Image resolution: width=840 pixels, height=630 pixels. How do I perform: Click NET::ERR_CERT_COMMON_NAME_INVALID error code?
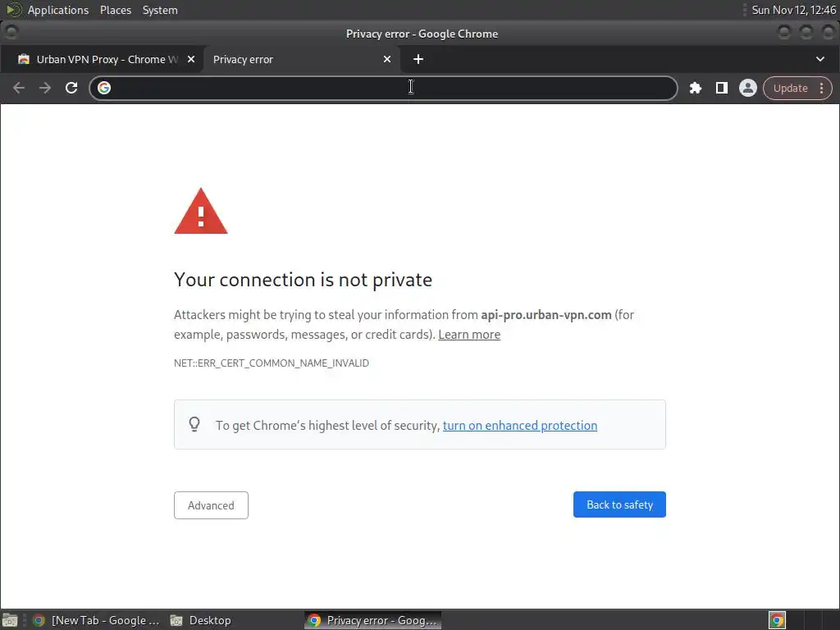click(272, 363)
